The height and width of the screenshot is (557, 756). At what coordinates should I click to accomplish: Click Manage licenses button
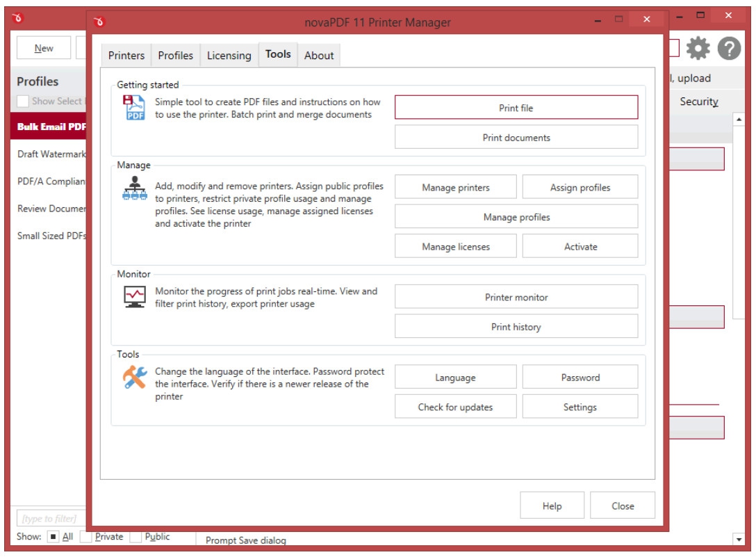click(x=456, y=247)
